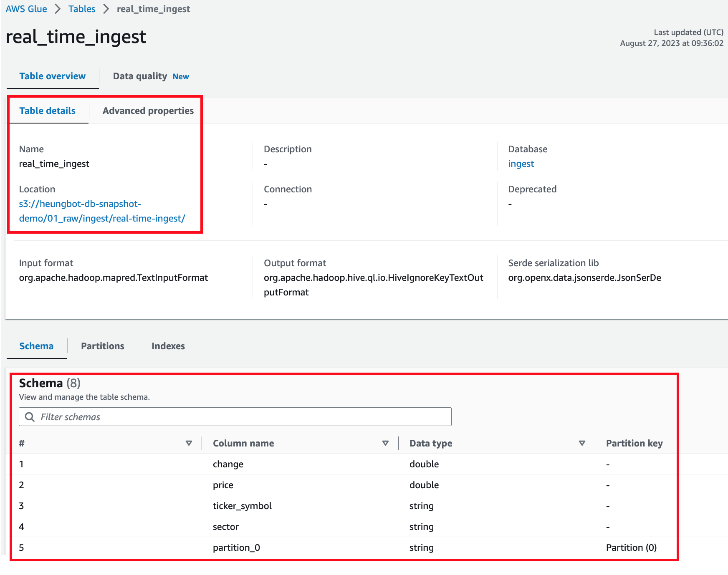The height and width of the screenshot is (575, 728).
Task: Select the ticker_symbol schema row
Action: [242, 506]
